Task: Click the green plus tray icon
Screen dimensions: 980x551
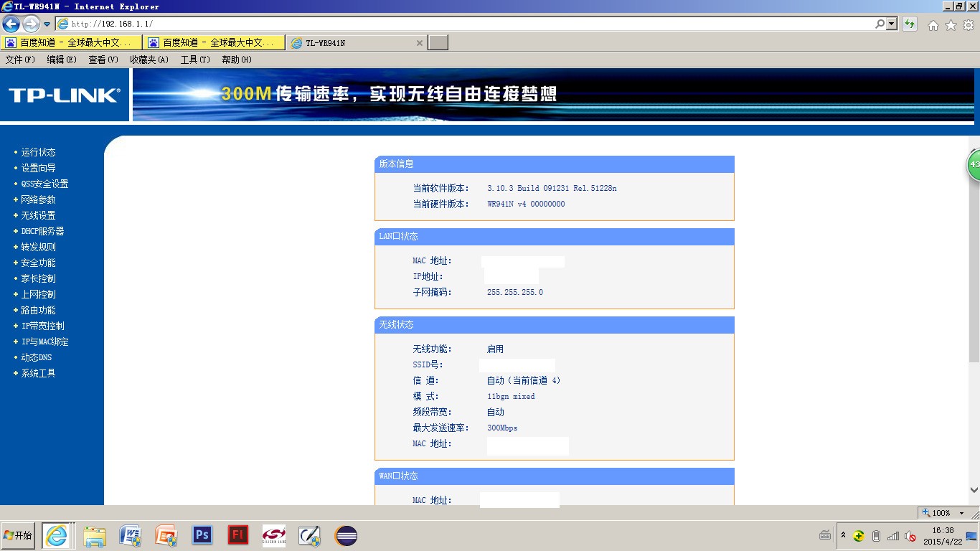Action: (x=858, y=535)
